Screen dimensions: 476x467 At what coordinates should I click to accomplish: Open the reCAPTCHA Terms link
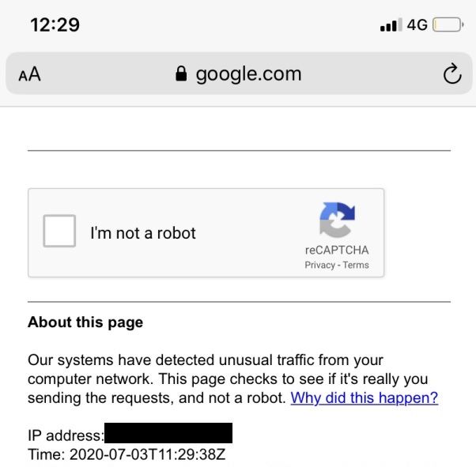pyautogui.click(x=356, y=266)
